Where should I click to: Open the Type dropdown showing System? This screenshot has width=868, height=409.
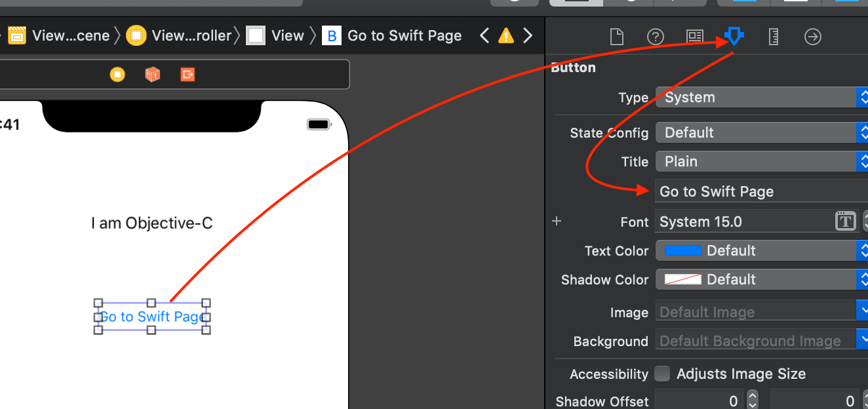[x=761, y=98]
